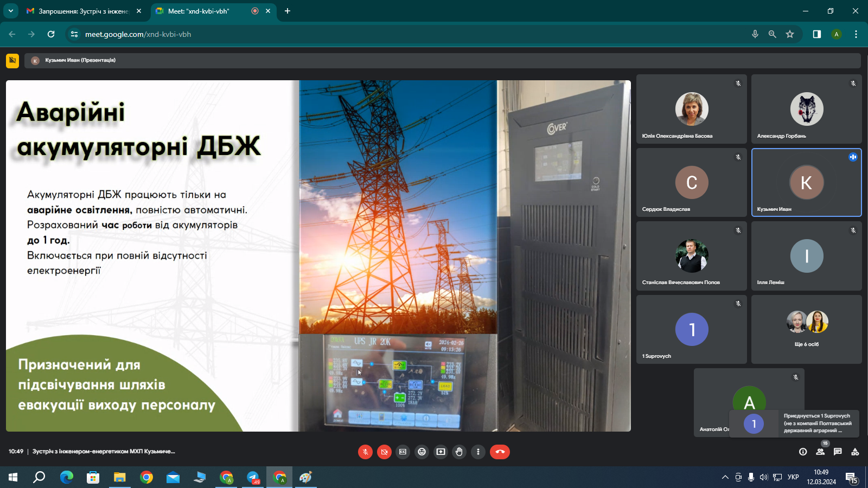Open tab search dropdown arrow
Viewport: 868px width, 488px height.
coord(10,11)
